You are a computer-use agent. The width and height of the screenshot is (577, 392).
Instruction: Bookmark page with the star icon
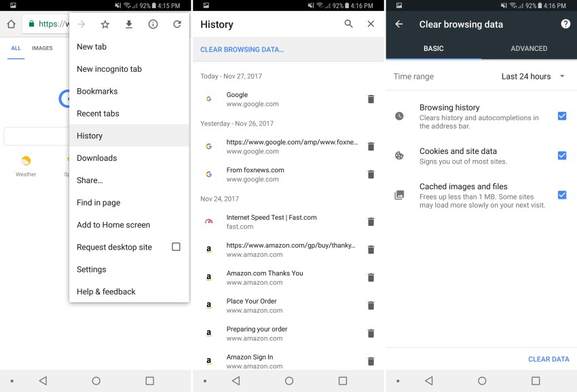click(105, 24)
